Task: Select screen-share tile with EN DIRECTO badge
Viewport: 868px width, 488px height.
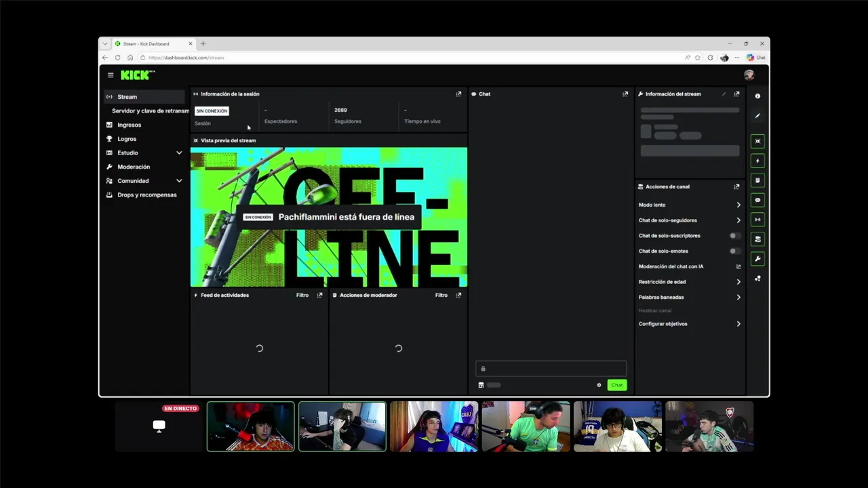Action: point(159,426)
